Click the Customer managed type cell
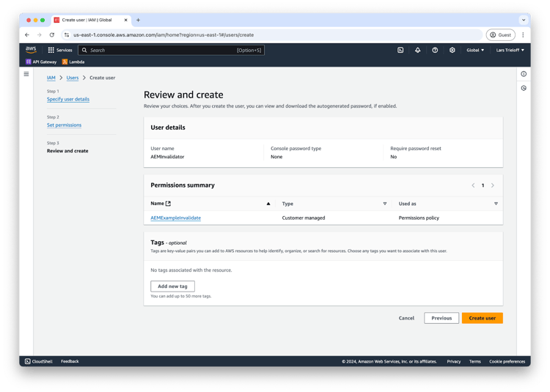 click(x=304, y=218)
